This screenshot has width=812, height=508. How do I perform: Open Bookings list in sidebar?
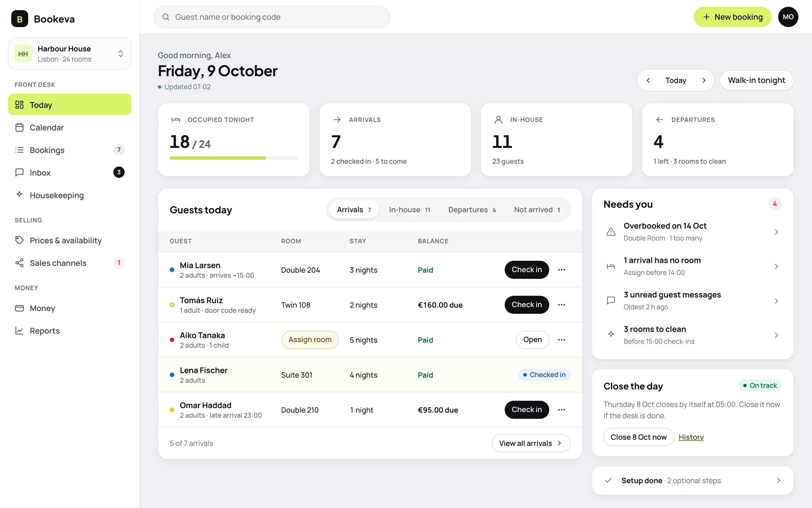tap(69, 150)
